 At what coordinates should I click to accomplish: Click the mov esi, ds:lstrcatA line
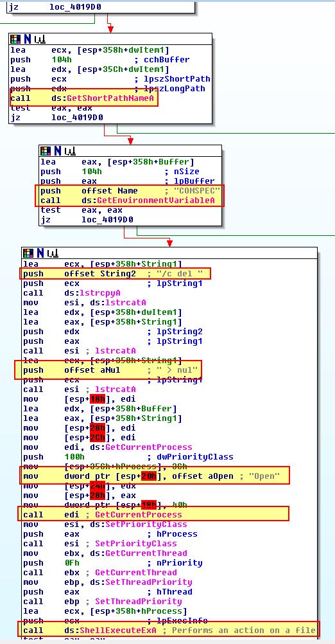85,303
